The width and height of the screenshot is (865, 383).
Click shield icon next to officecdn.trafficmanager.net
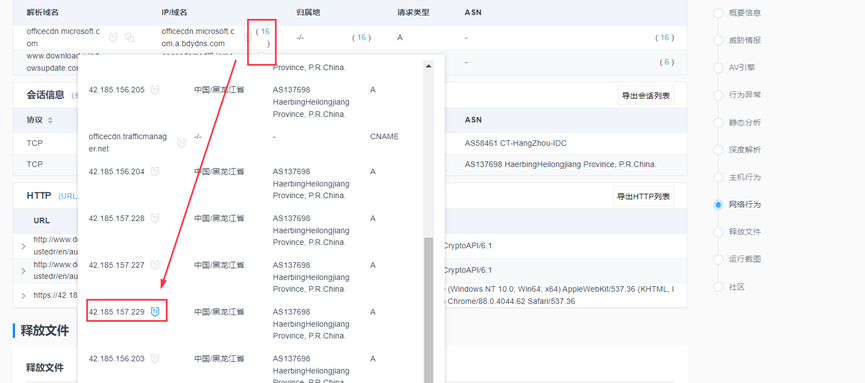(181, 143)
